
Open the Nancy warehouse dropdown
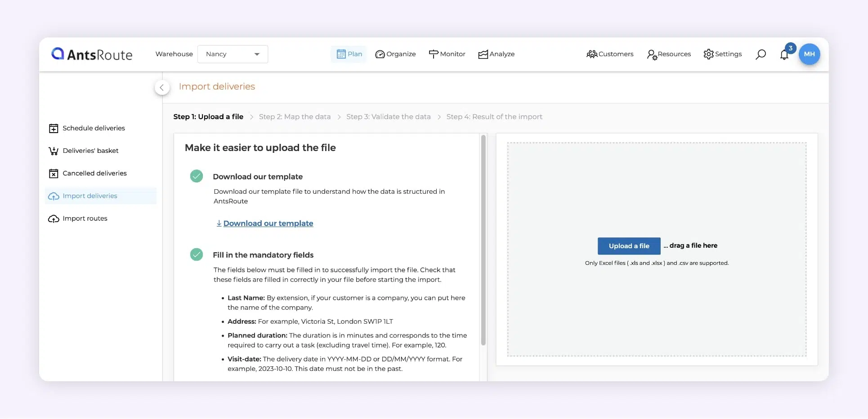[233, 54]
